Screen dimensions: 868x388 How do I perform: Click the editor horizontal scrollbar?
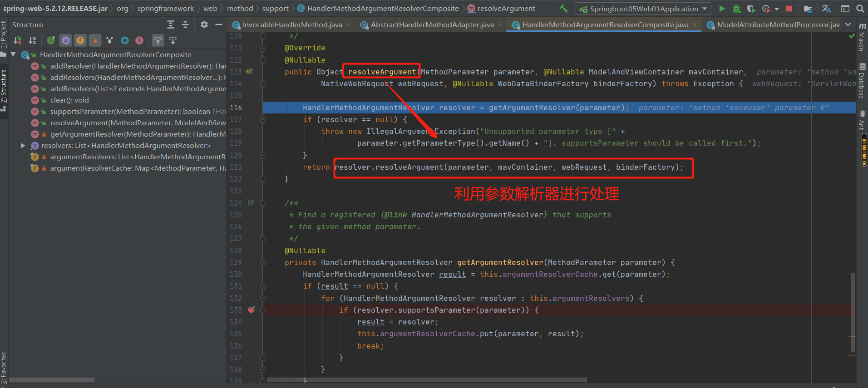coord(427,380)
